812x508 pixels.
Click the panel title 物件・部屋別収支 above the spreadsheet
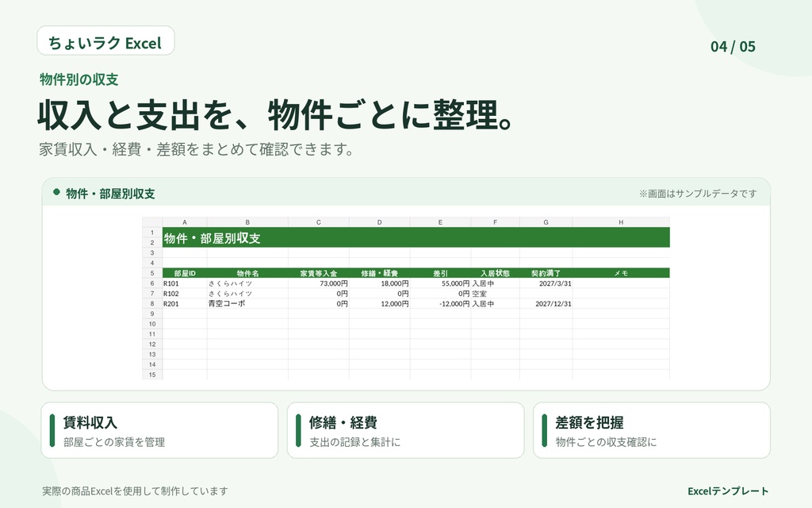coord(110,194)
